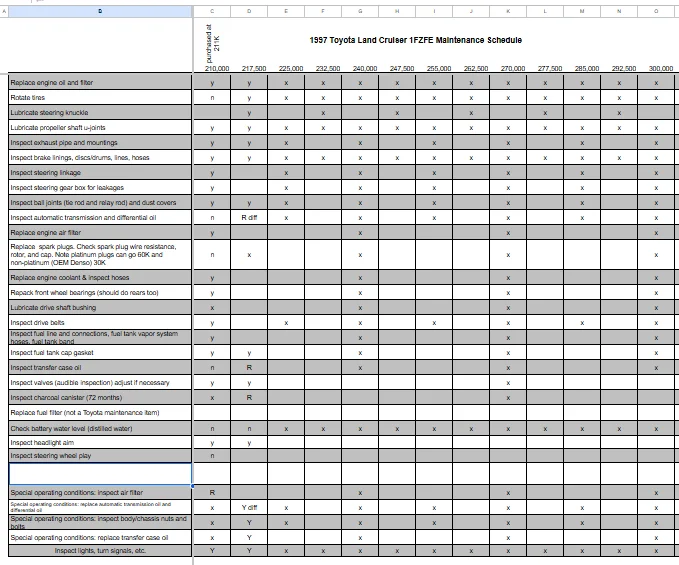Select 'Inspect lights, turn signals, etc.' cell

[100, 551]
